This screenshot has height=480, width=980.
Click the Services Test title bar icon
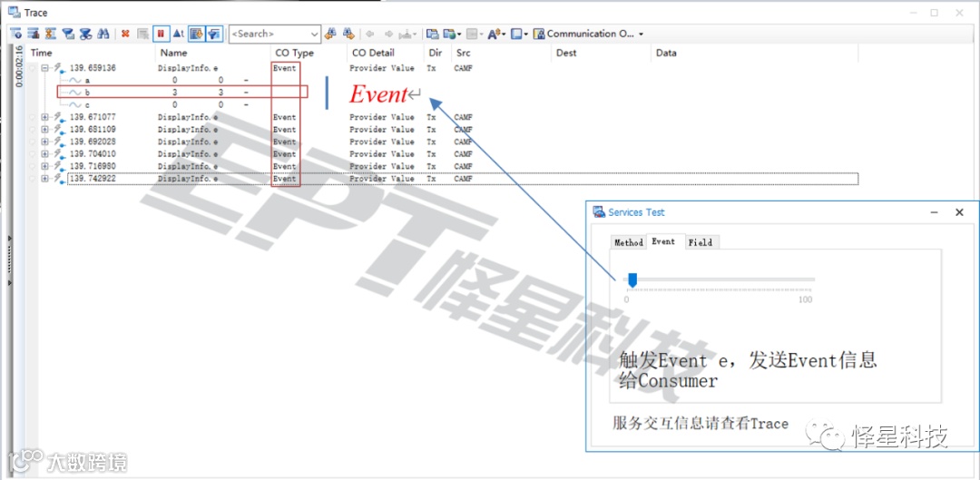tap(599, 212)
